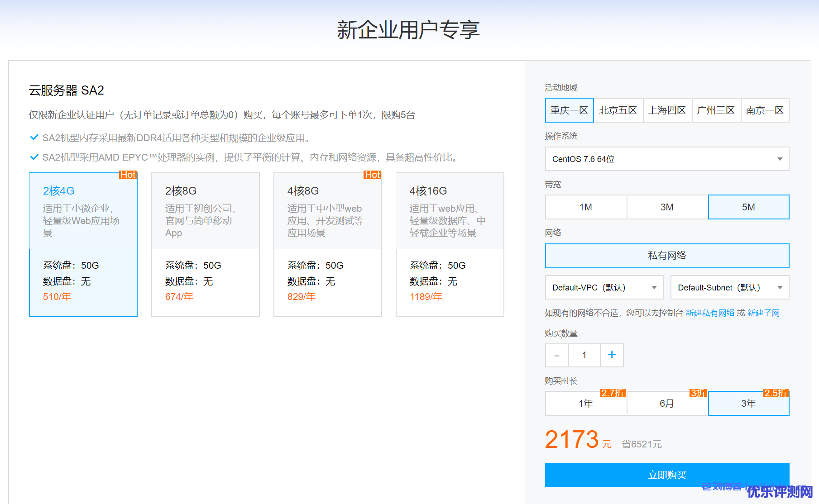
Task: Open the CentOS operating system dropdown
Action: 667,159
